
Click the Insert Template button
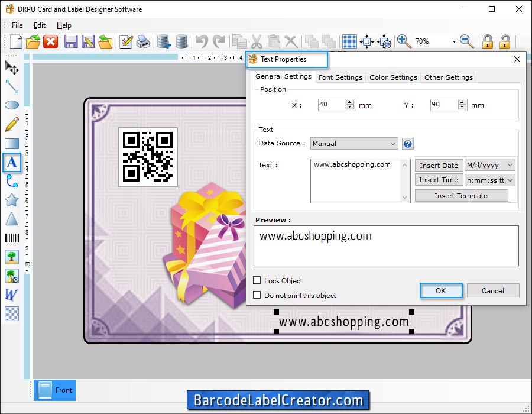(x=461, y=196)
